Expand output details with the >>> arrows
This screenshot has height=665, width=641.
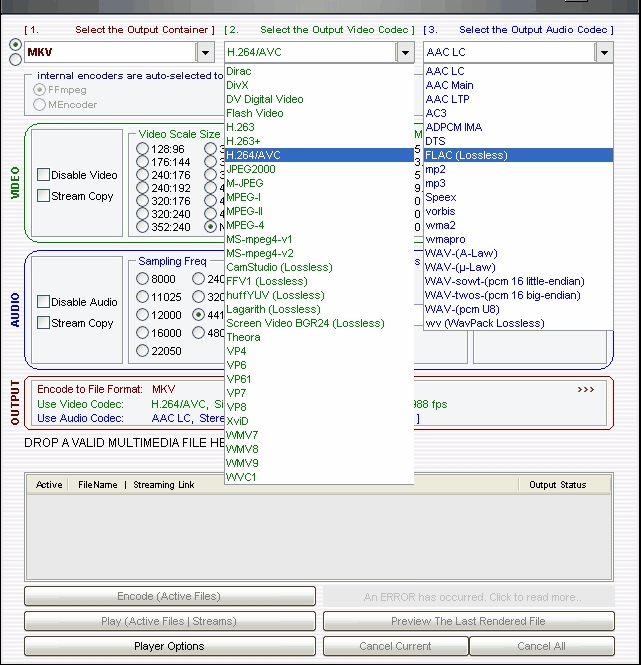pos(585,389)
